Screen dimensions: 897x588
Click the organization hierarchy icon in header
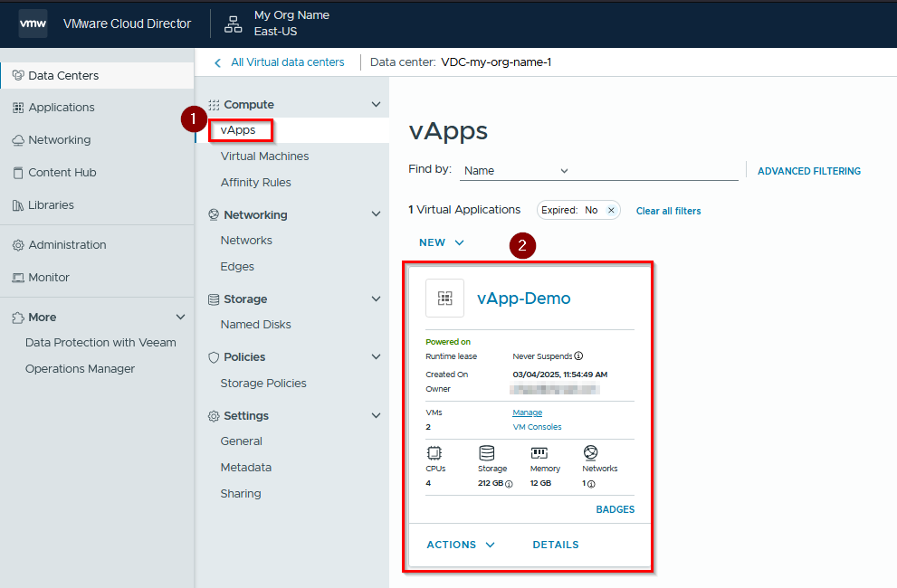pyautogui.click(x=233, y=24)
